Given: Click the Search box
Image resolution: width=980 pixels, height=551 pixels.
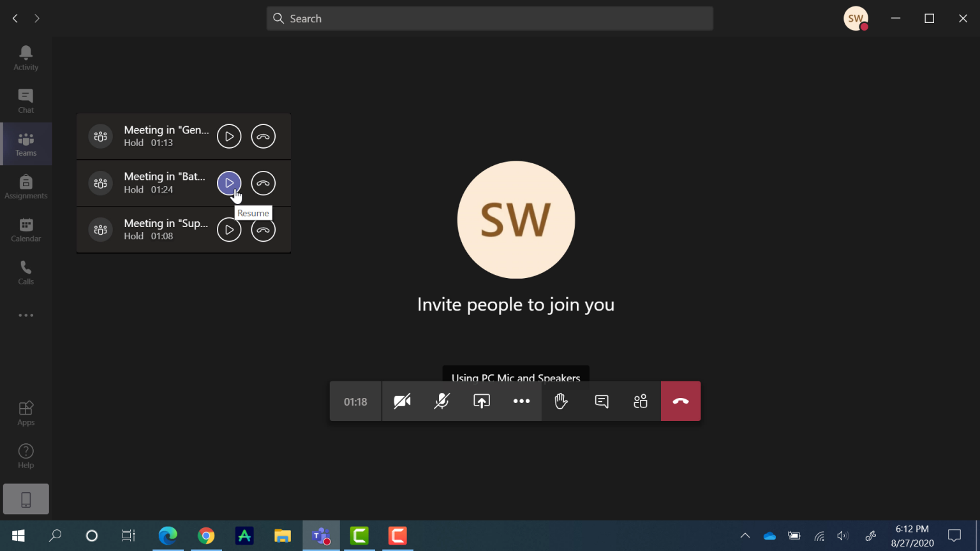Looking at the screenshot, I should (x=489, y=18).
